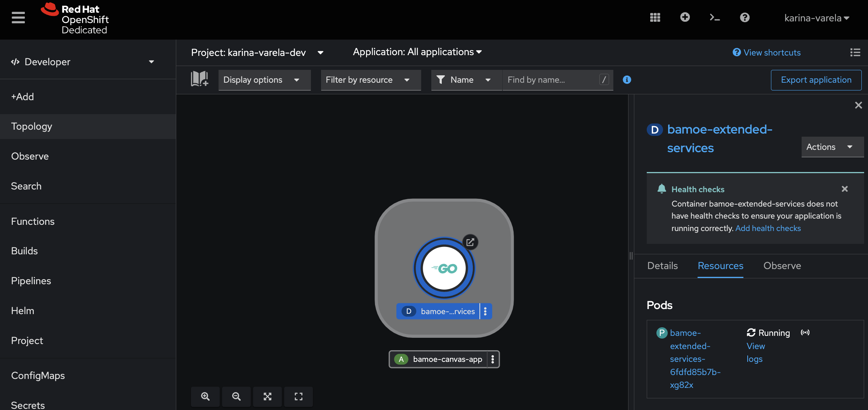This screenshot has width=868, height=410.
Task: Switch to list view icon
Action: pyautogui.click(x=855, y=52)
